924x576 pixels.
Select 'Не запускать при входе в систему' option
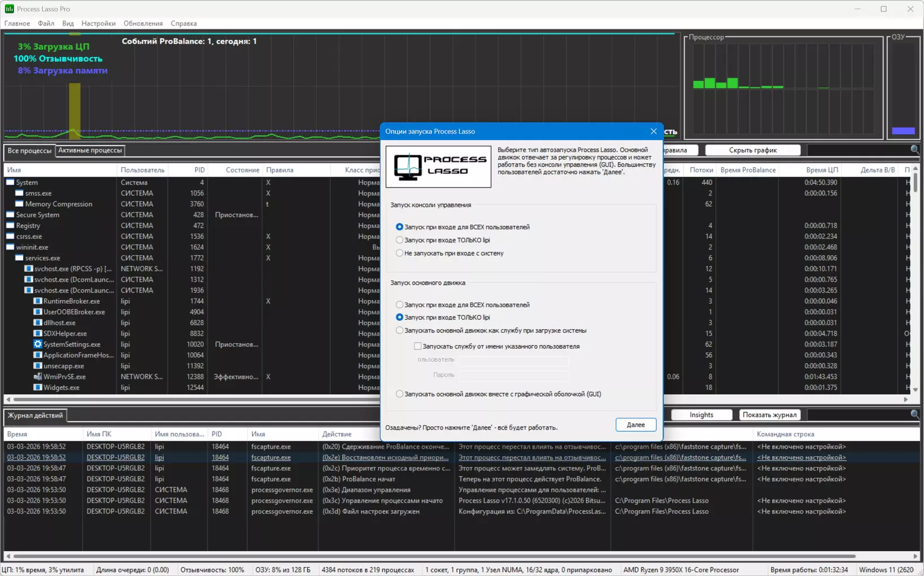click(x=400, y=253)
